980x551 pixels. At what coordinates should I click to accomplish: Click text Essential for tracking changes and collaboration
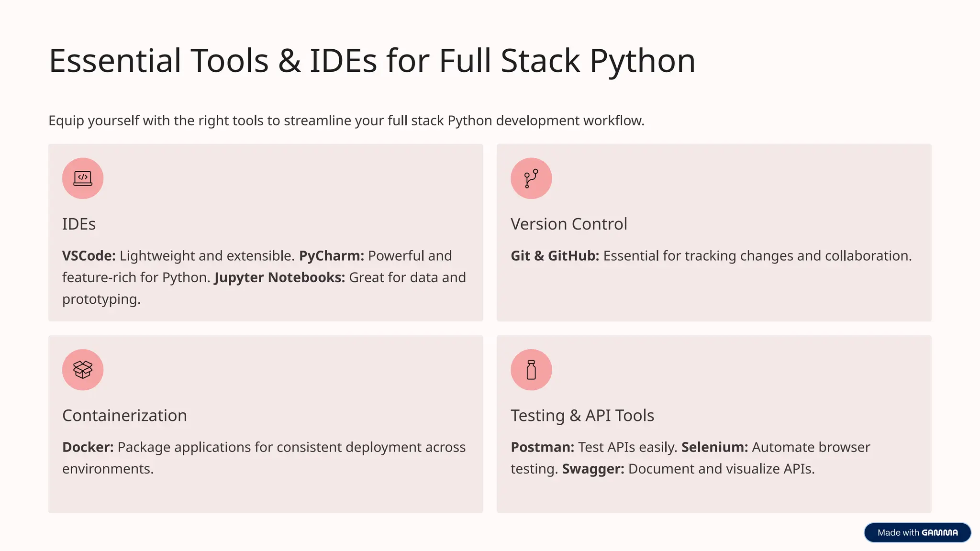tap(757, 256)
